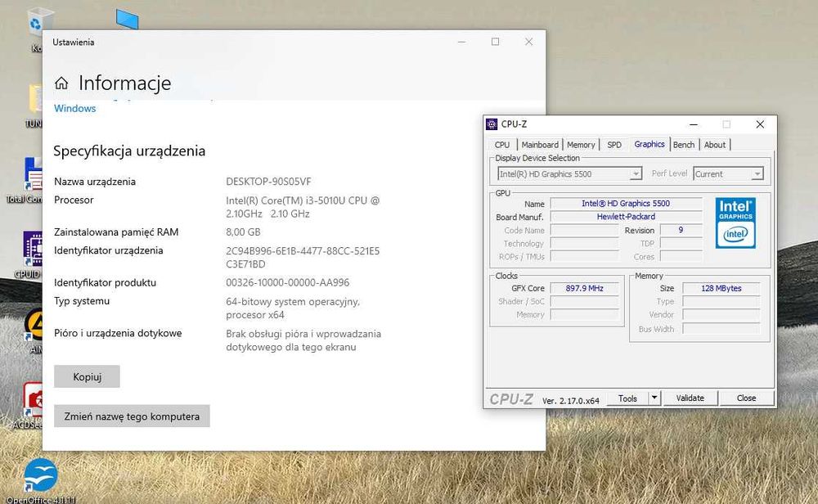The image size is (818, 504).
Task: Switch to the Mainboard tab
Action: pos(540,145)
